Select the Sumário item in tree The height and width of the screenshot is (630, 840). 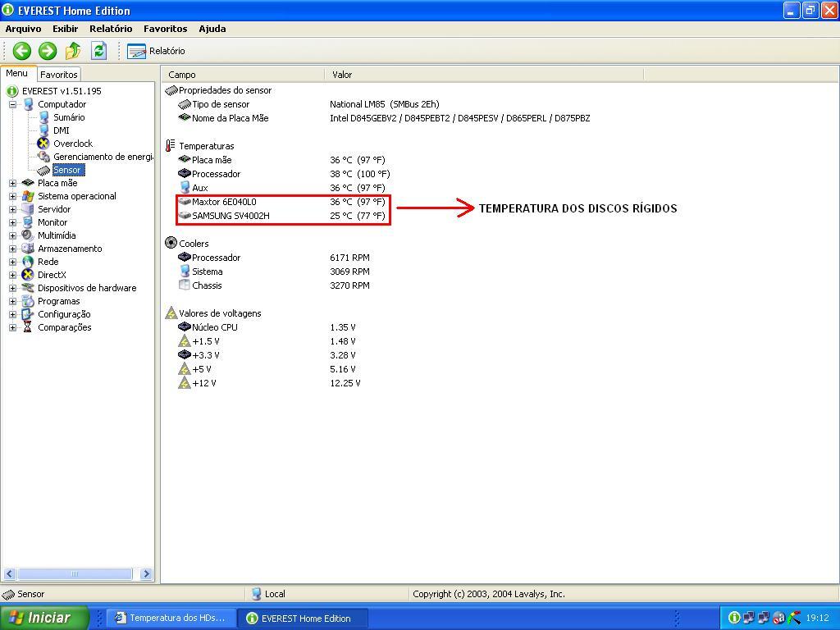69,117
